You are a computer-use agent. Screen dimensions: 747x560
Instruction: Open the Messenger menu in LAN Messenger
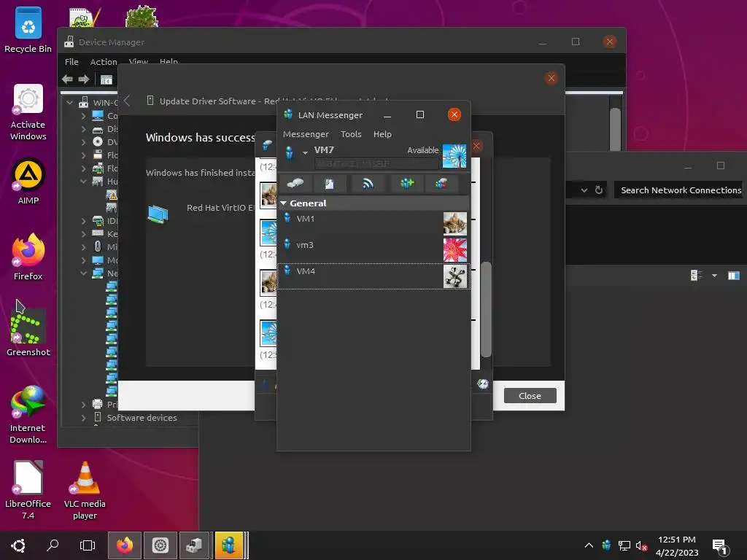306,134
